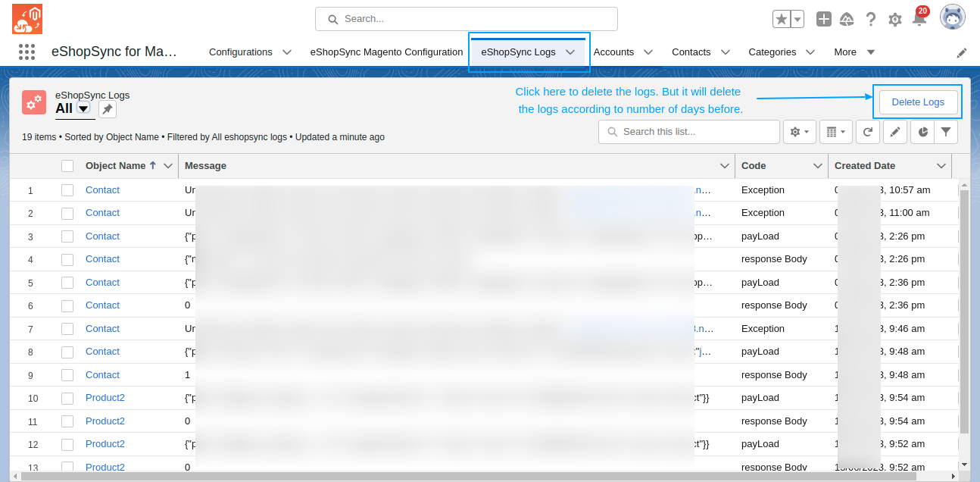Image resolution: width=980 pixels, height=482 pixels.
Task: Click the inline edit pencil button
Action: pyautogui.click(x=895, y=132)
